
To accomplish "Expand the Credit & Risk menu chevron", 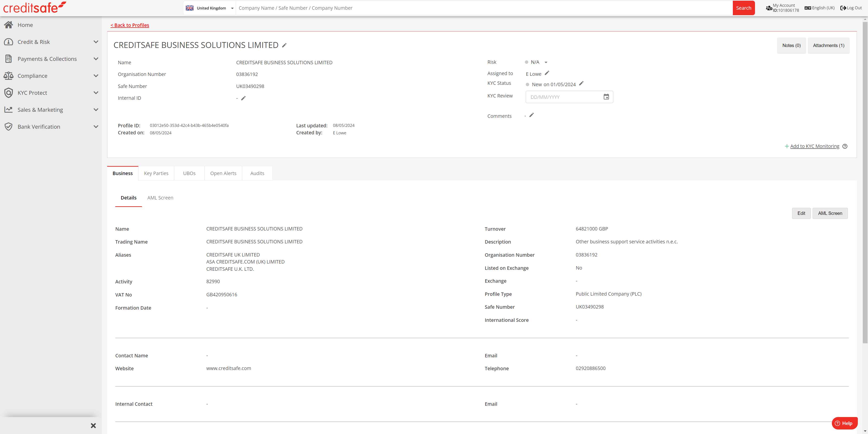I will [x=96, y=42].
